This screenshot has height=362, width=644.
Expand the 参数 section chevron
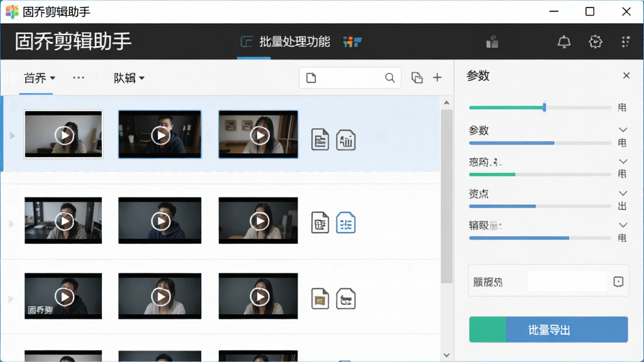(623, 129)
